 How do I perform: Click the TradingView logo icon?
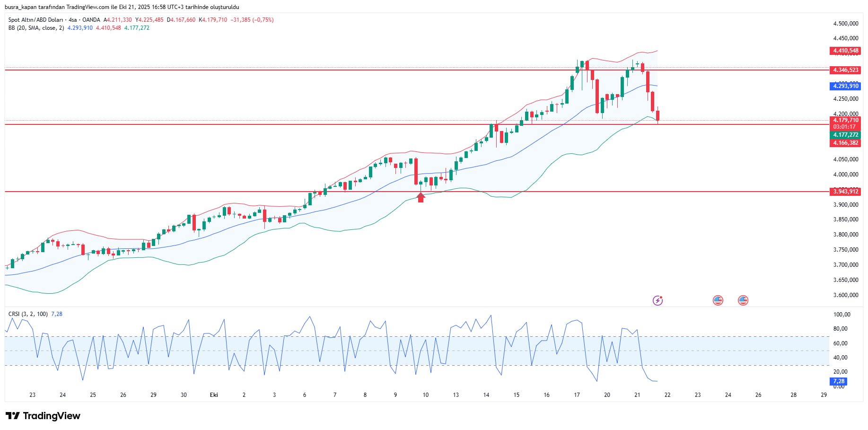(13, 416)
